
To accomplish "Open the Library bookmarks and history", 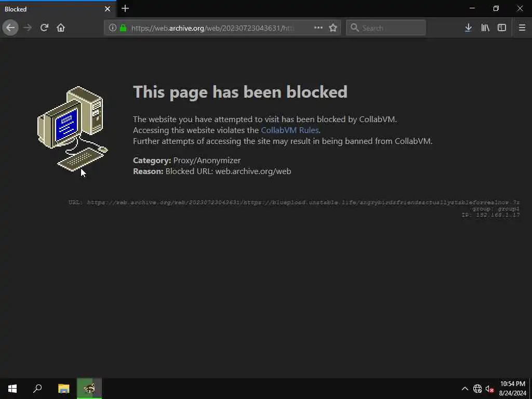I will (485, 28).
